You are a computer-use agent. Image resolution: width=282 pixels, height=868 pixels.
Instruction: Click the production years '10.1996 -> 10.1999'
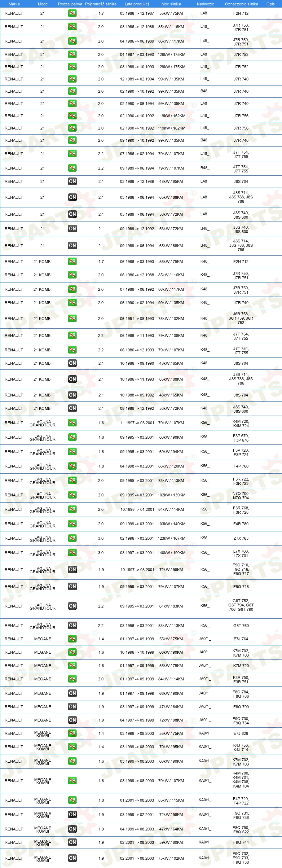coord(137,652)
